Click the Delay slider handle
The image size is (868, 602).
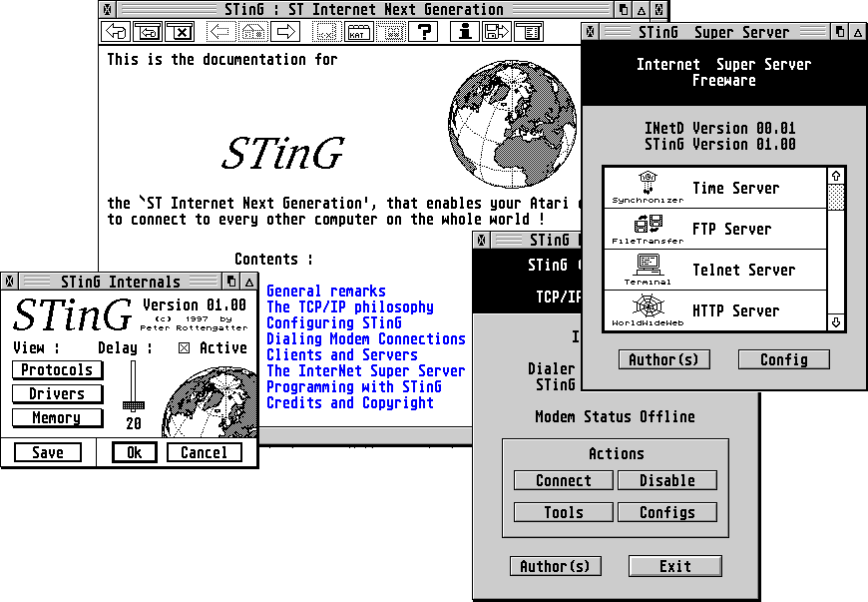click(134, 405)
